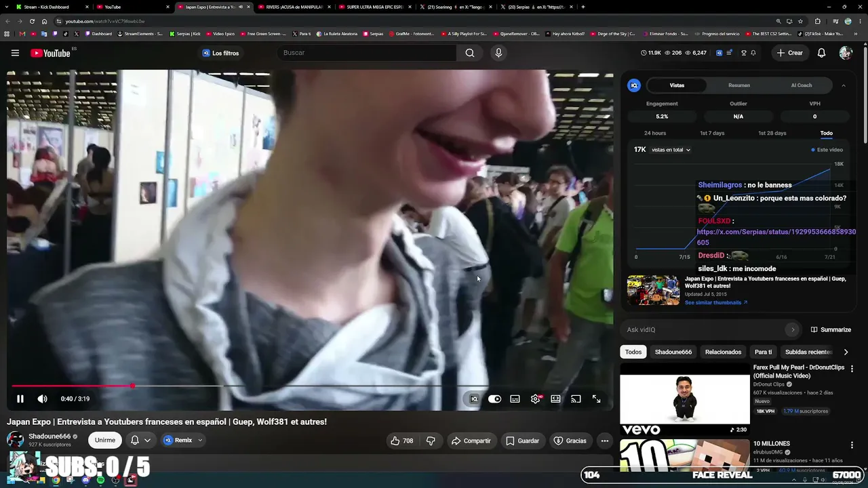
Task: Switch to the RIVERS ACUSA browser tab
Action: [294, 7]
